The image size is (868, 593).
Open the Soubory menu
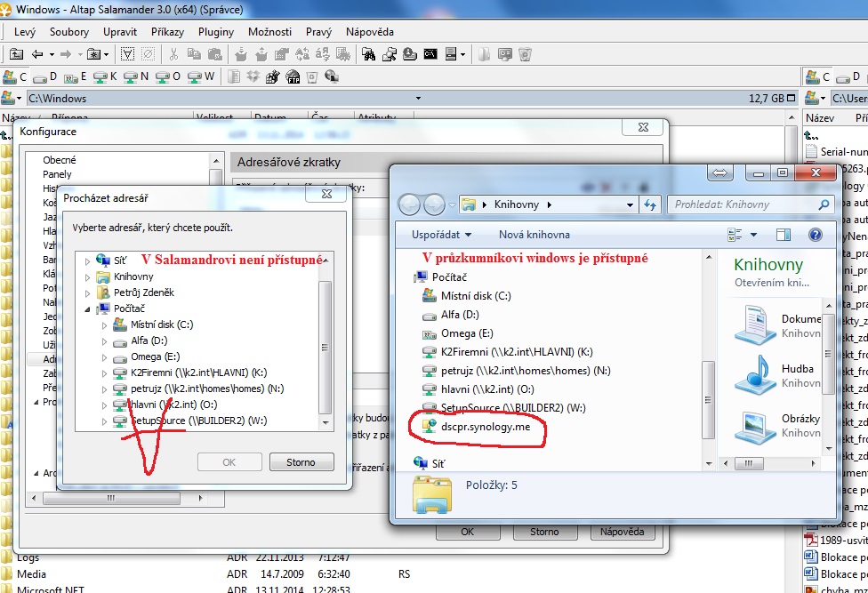tap(69, 32)
